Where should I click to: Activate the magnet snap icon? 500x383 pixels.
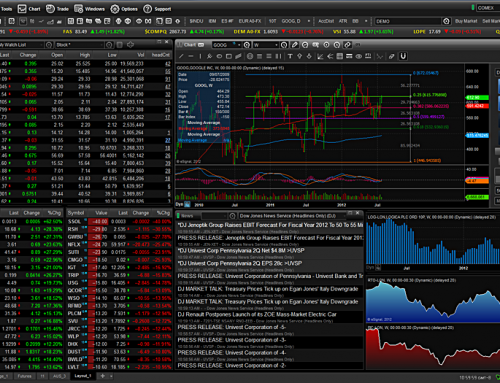tap(403, 56)
